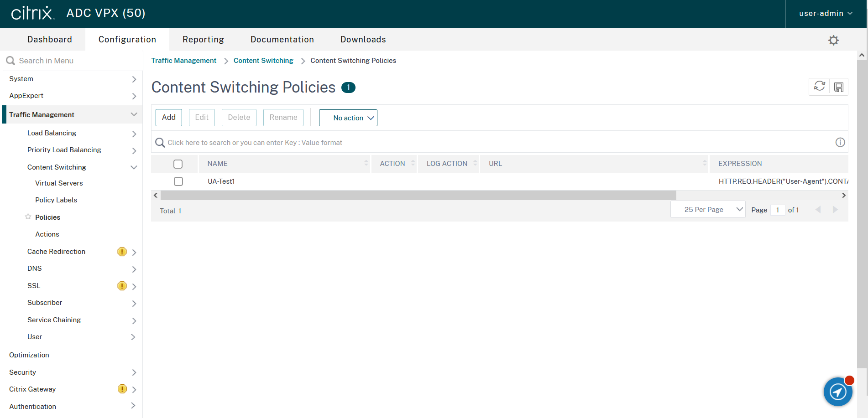Check the UA-Test1 row checkbox

(x=178, y=181)
